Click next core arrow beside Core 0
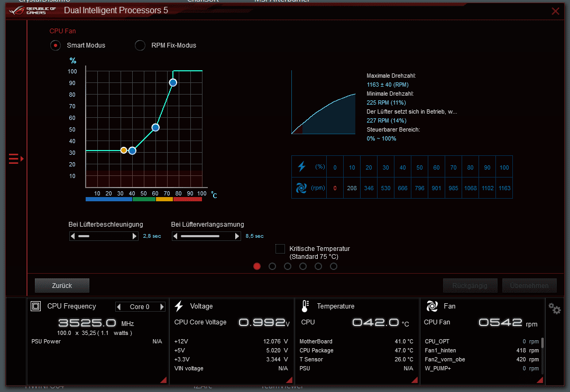Image resolution: width=570 pixels, height=392 pixels. coord(162,307)
